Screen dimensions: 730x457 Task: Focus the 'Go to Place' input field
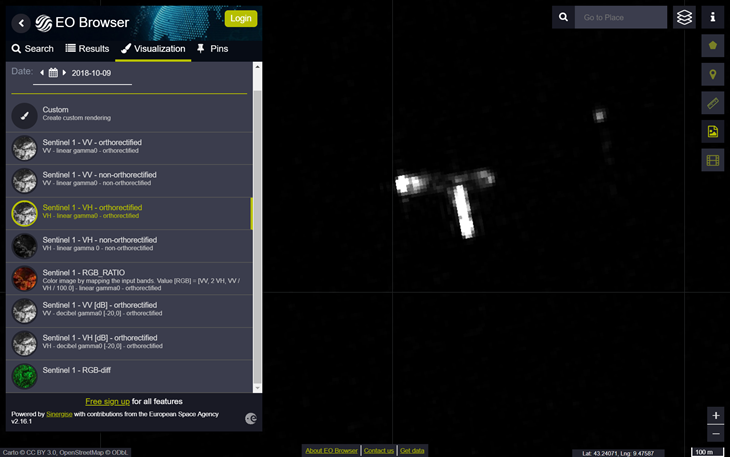point(621,17)
